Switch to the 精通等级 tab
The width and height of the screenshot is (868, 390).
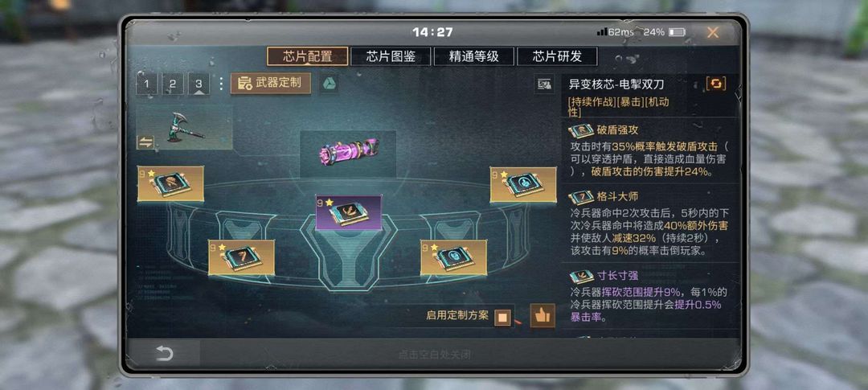click(x=474, y=56)
